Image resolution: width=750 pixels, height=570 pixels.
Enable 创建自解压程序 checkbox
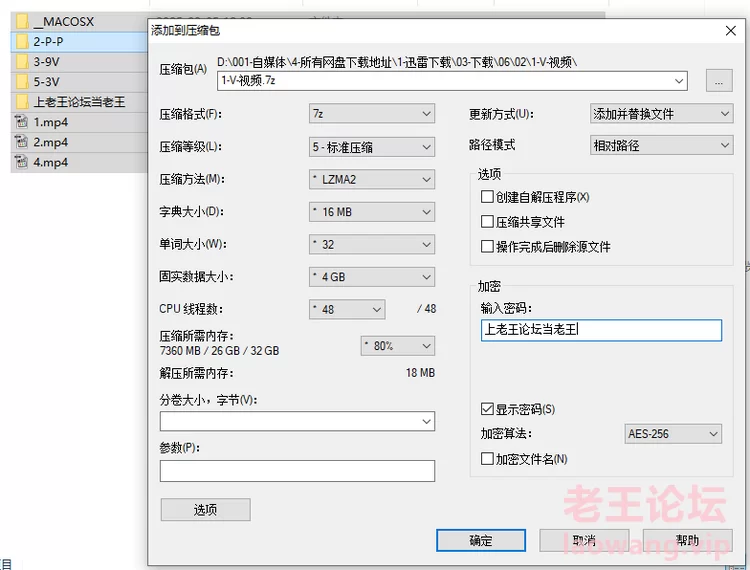pos(487,197)
